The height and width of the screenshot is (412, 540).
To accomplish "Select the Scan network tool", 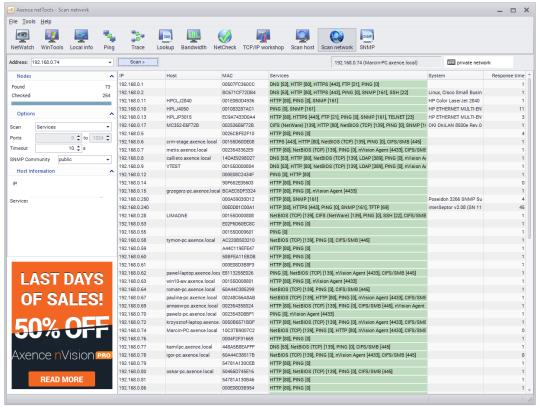I will 337,40.
